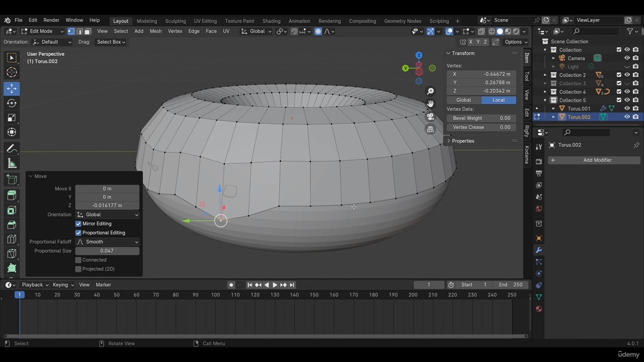Open the viewport Options button
The height and width of the screenshot is (362, 644).
(516, 42)
